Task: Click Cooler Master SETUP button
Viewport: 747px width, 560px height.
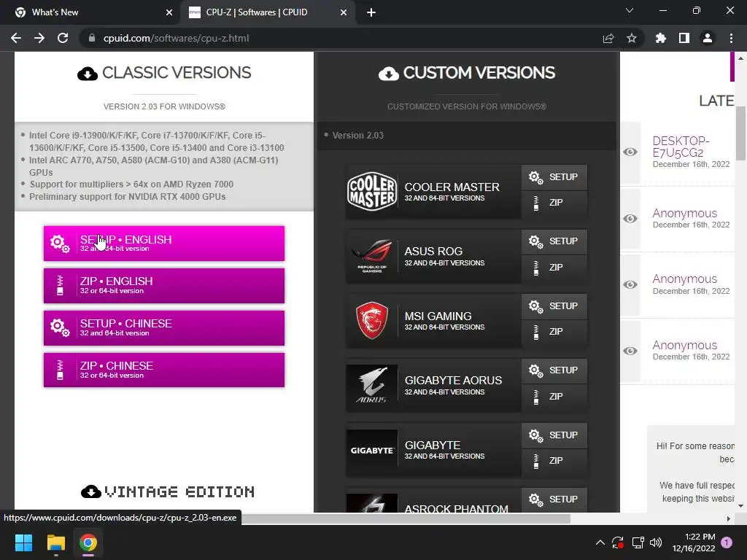Action: tap(554, 177)
